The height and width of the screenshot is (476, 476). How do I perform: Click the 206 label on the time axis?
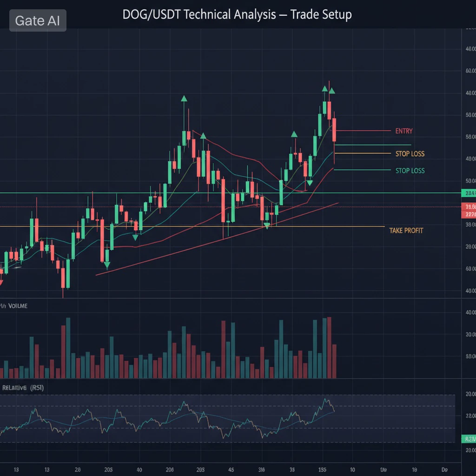(x=170, y=469)
